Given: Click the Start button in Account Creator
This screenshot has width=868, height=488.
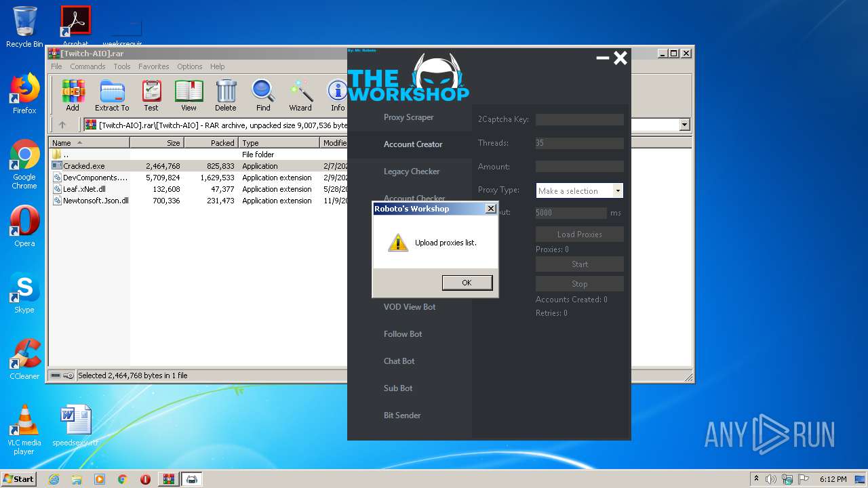Looking at the screenshot, I should [x=580, y=264].
